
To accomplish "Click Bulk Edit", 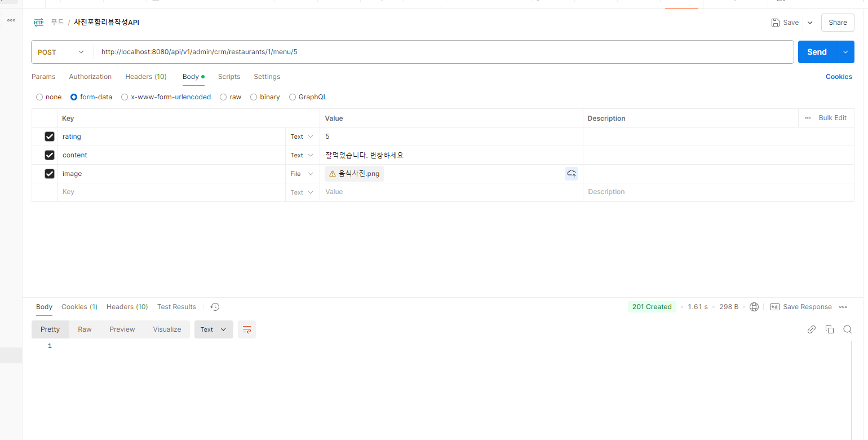I will click(832, 118).
